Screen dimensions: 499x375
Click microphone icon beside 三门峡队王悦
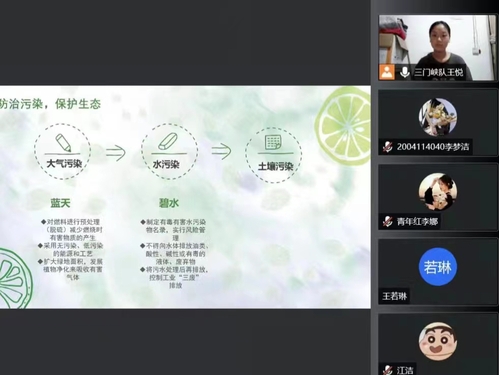[405, 72]
